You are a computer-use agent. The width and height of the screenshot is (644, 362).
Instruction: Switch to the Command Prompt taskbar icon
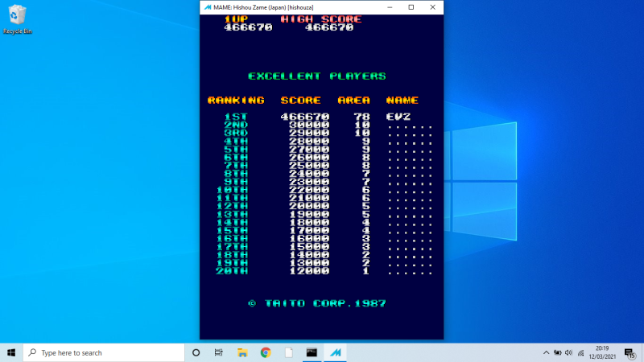(312, 352)
